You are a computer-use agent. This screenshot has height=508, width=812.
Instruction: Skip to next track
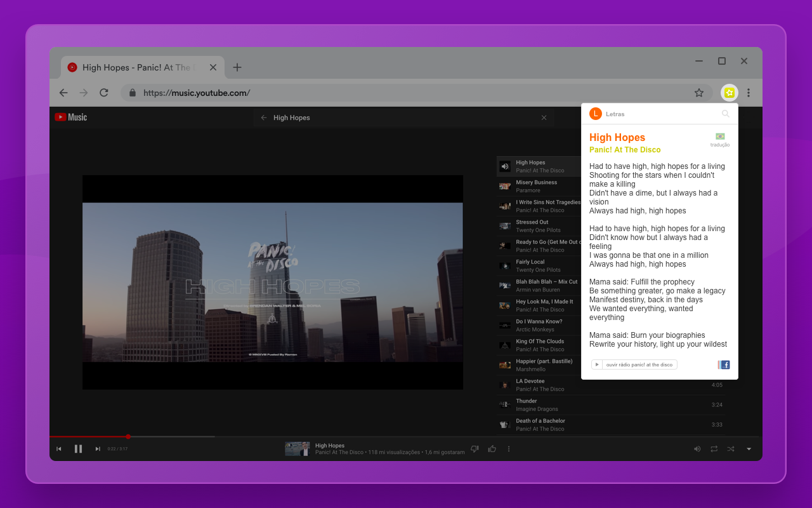coord(98,449)
